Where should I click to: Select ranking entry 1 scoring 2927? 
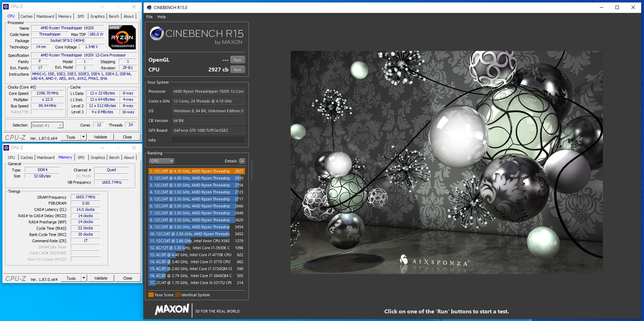point(197,171)
